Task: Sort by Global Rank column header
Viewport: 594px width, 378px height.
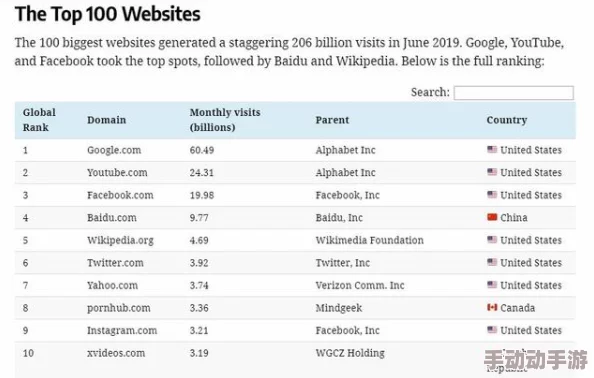Action: pos(39,120)
